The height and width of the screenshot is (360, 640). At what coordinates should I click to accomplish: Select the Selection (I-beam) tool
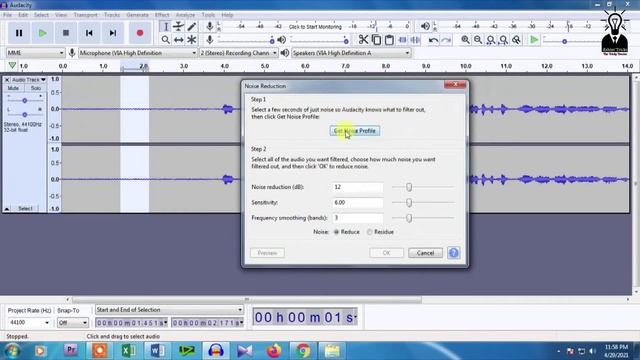tap(165, 27)
